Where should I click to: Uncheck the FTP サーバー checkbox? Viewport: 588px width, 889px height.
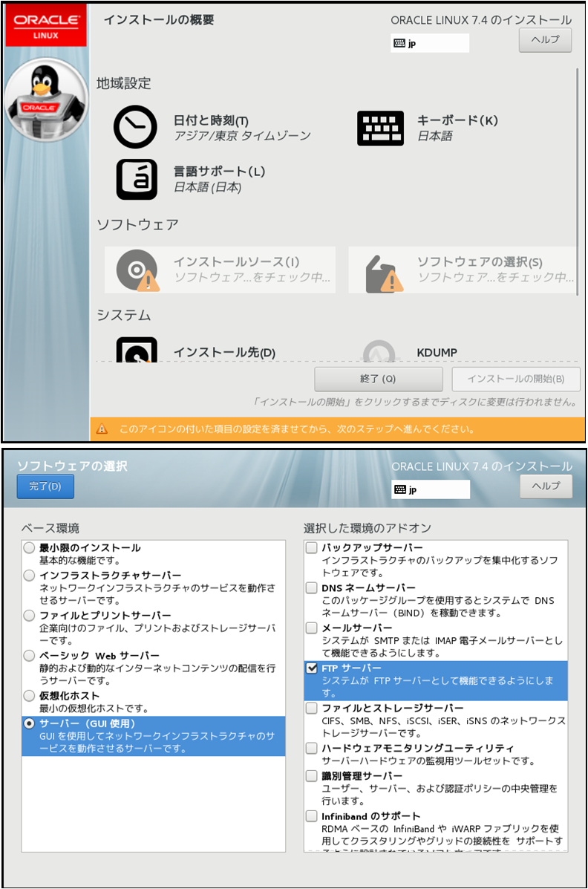point(311,668)
